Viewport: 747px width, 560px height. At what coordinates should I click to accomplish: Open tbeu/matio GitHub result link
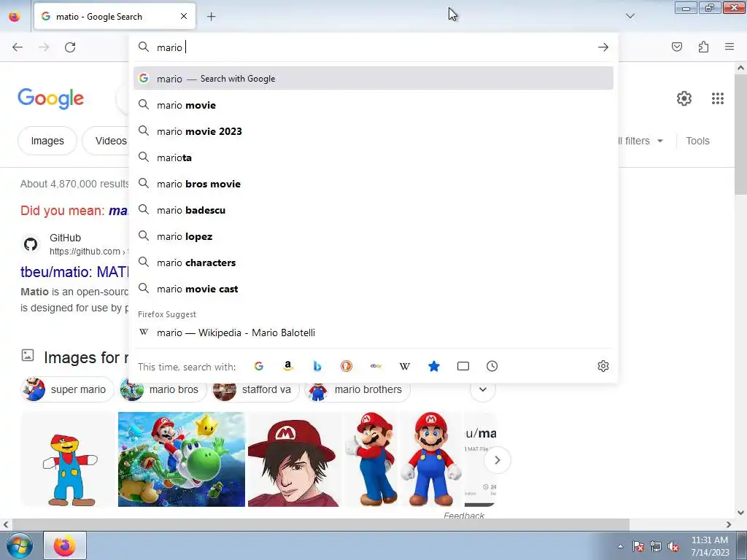[x=75, y=272]
